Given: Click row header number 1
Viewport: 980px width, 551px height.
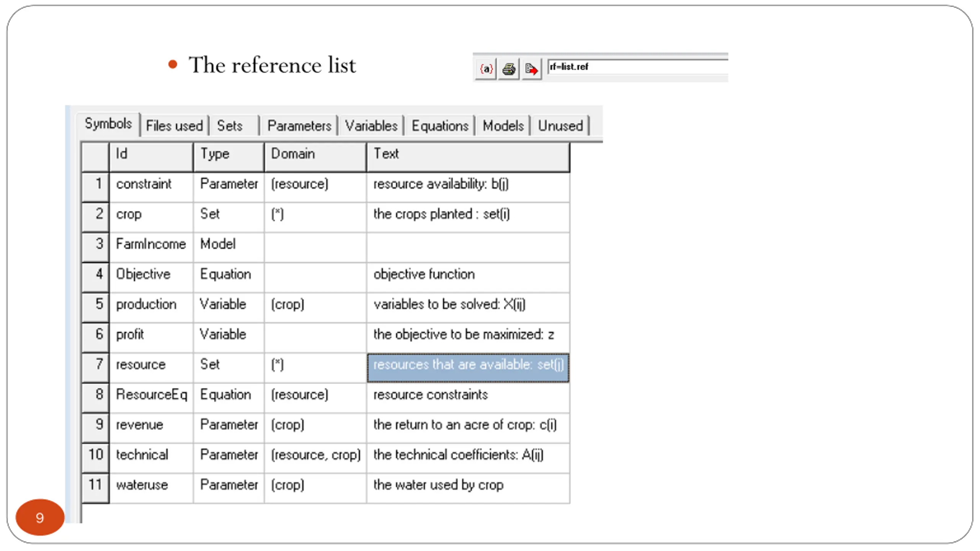Looking at the screenshot, I should 96,187.
